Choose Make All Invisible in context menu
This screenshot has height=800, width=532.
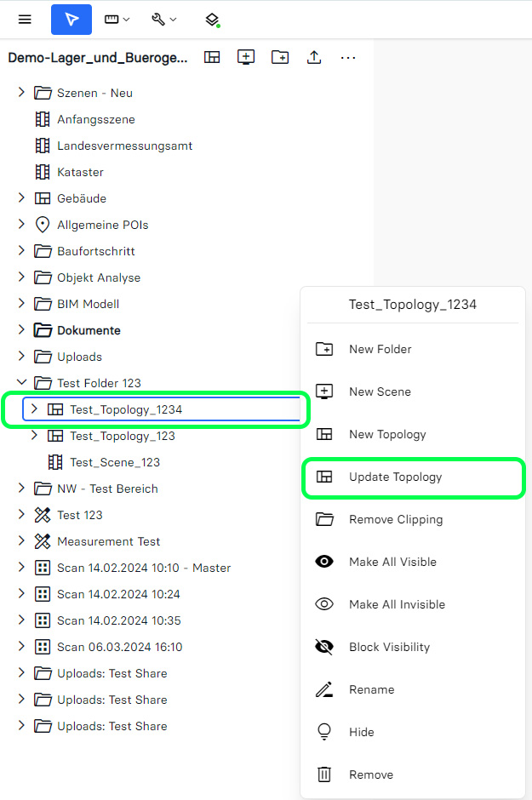[x=397, y=604]
